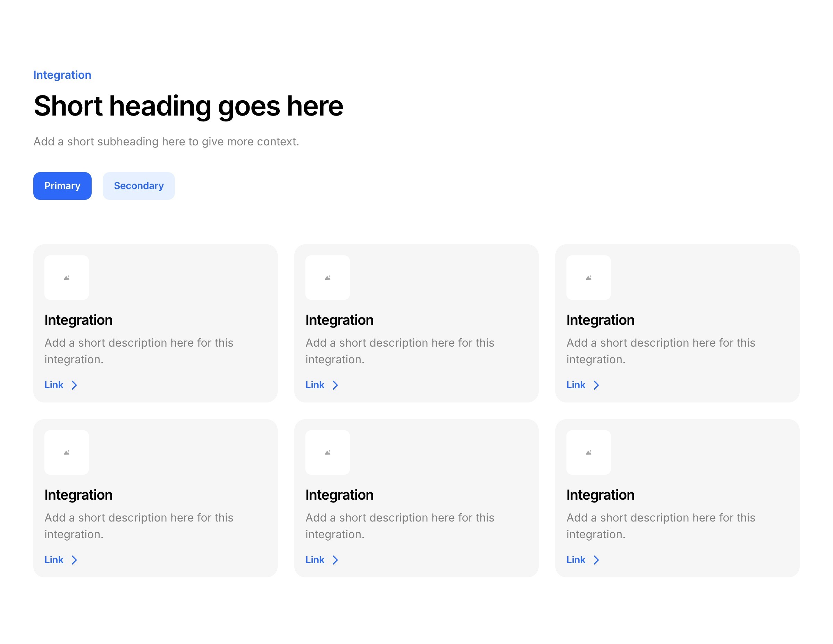
Task: Open the Link in bottom-left card
Action: pyautogui.click(x=54, y=560)
